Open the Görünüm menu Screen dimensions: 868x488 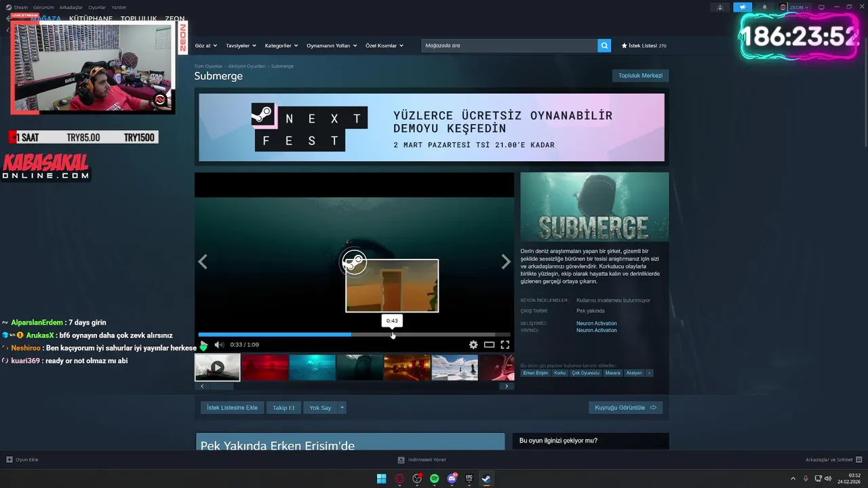click(43, 7)
